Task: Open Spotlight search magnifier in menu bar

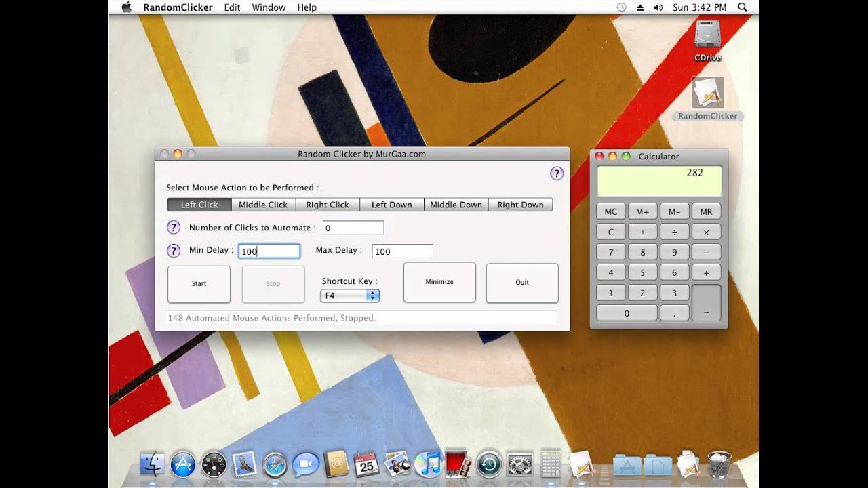Action: [x=743, y=7]
